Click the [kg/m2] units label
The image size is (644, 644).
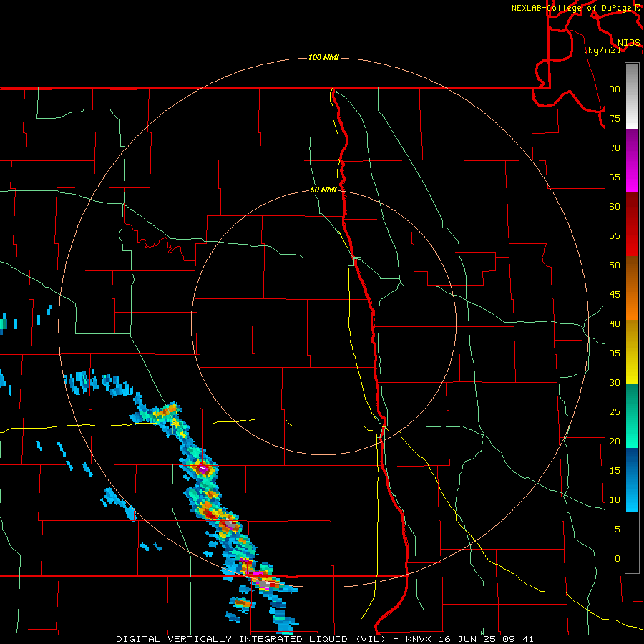coord(602,50)
